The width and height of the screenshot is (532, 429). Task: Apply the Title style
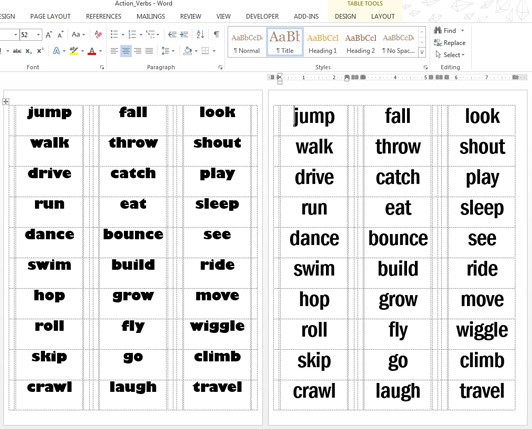(285, 42)
